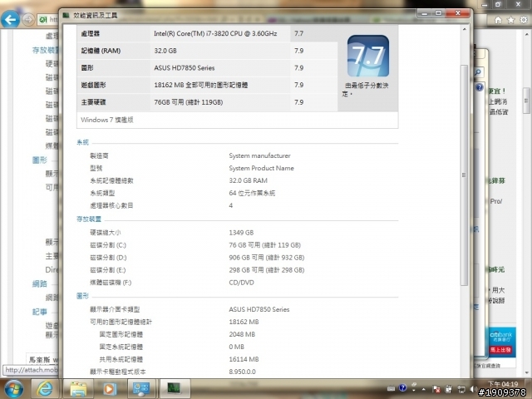The image size is (532, 399).
Task: Click the Intel Core i7-3820 CPU processor text
Action: 215,33
